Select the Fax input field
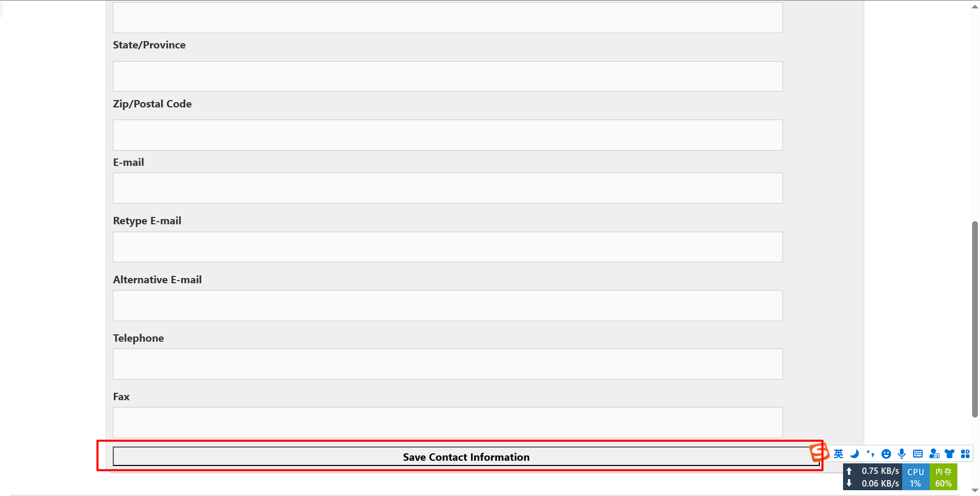Screen dimensions: 980x496 448,422
